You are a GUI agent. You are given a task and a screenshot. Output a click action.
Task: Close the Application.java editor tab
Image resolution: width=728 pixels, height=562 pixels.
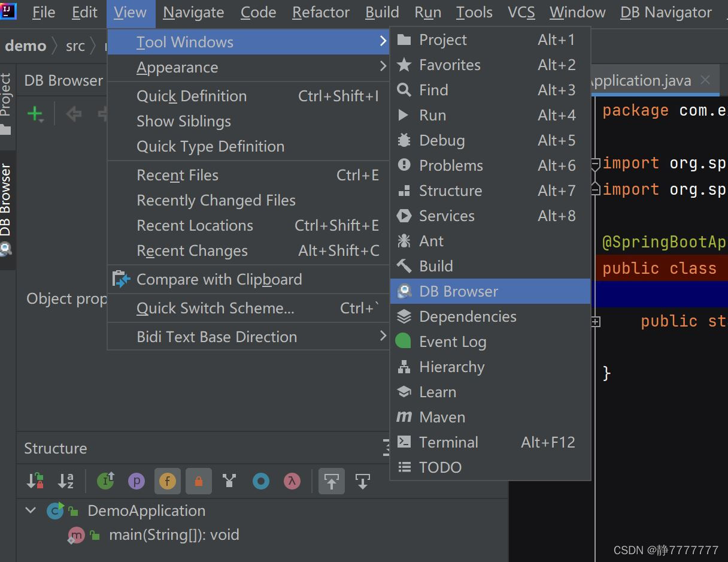click(x=705, y=80)
